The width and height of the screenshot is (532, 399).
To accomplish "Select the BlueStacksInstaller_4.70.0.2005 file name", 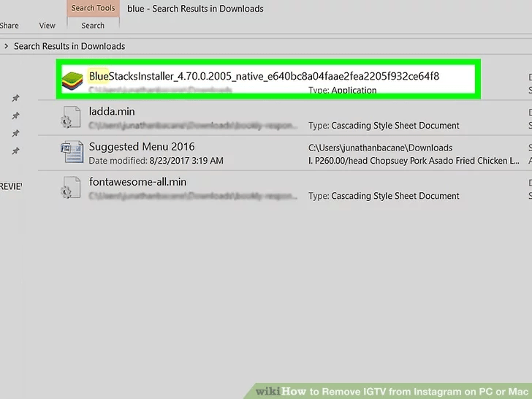I will click(264, 76).
